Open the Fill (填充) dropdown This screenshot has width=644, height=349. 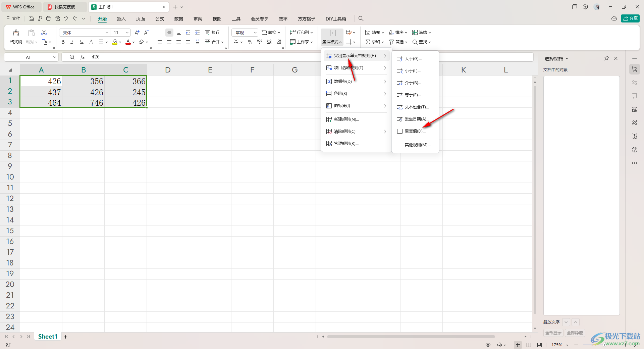[x=374, y=33]
